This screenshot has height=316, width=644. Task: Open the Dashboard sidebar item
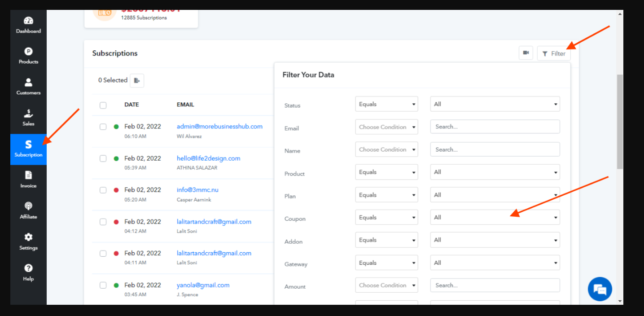(28, 26)
